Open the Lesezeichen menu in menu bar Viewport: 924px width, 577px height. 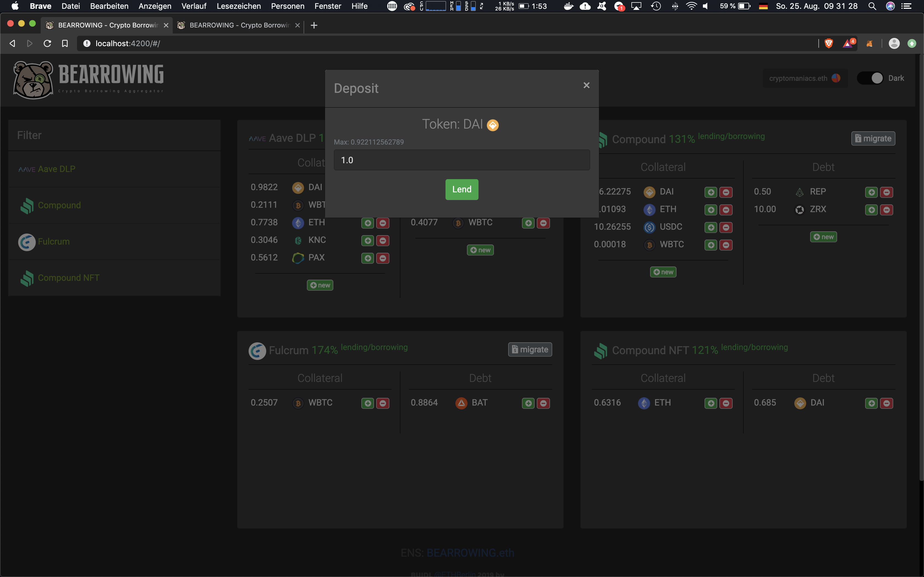click(239, 6)
